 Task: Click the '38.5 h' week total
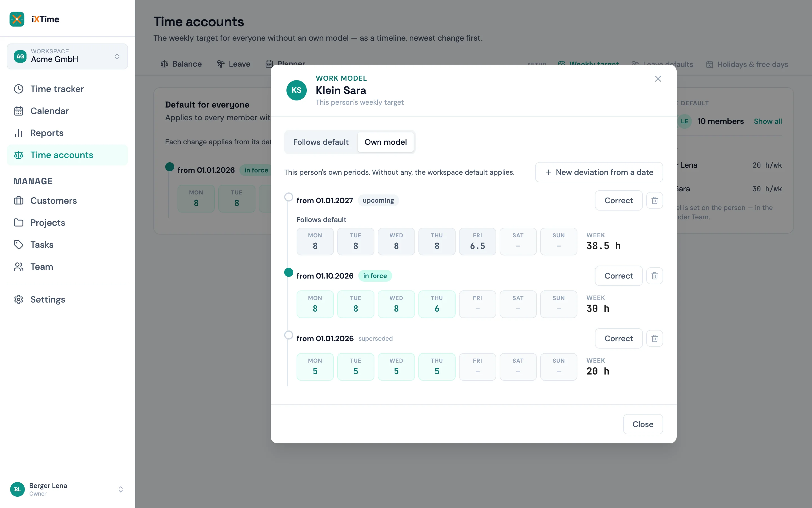[603, 246]
